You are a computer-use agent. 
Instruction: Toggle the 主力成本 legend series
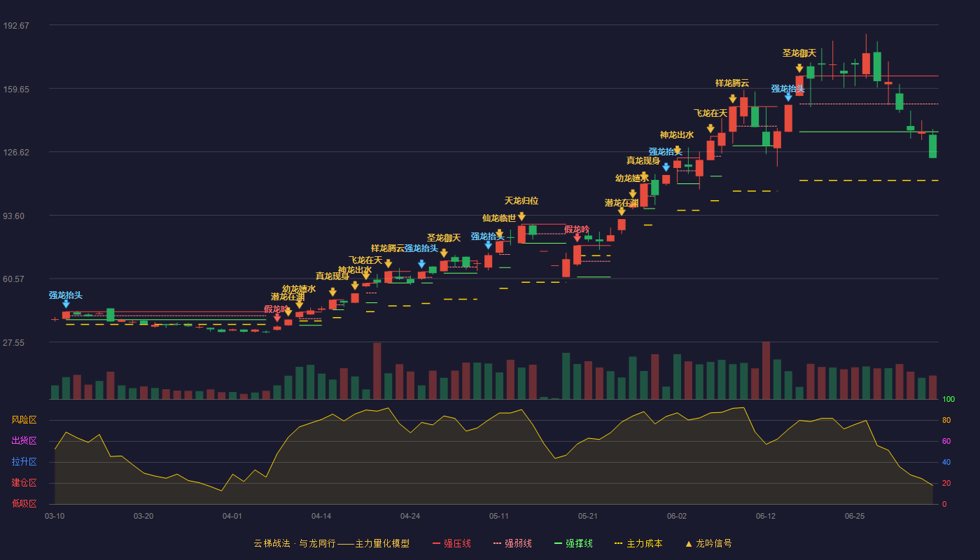[638, 543]
